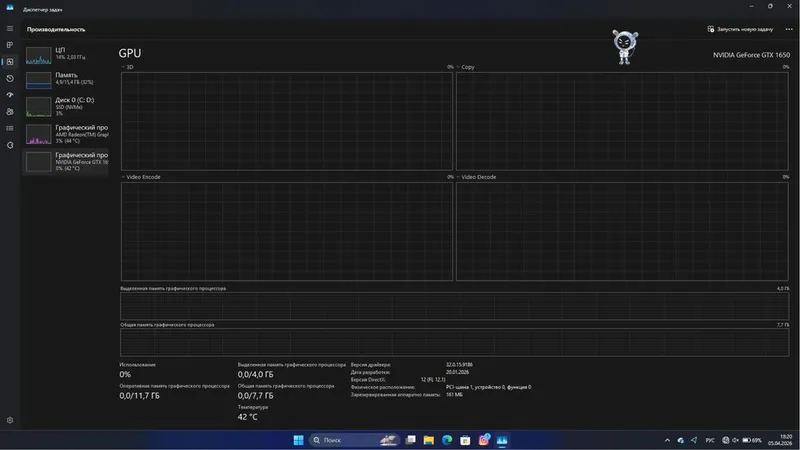Select the NVIDIA GeForce GTX graphics entry

(65, 161)
